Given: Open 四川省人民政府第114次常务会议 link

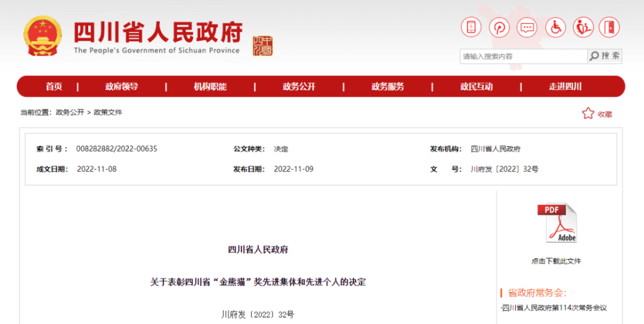Looking at the screenshot, I should 554,307.
